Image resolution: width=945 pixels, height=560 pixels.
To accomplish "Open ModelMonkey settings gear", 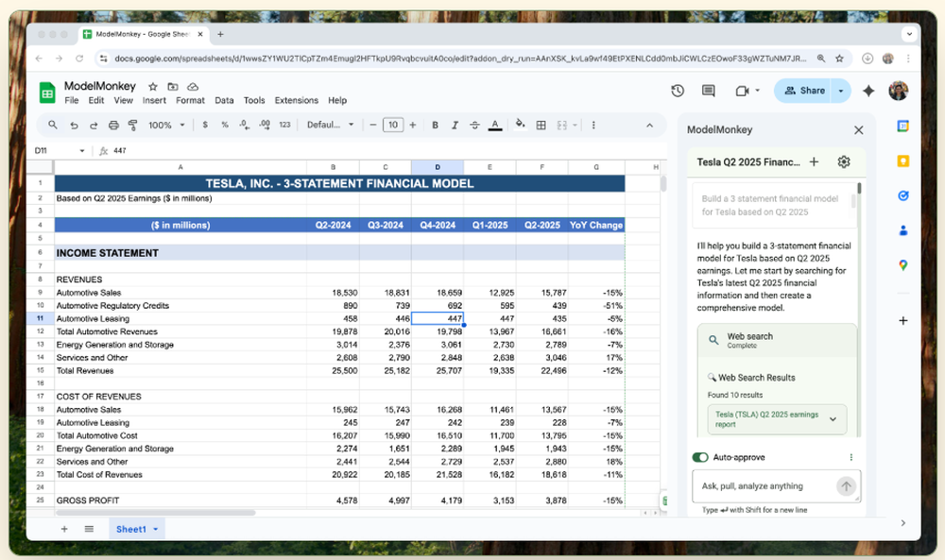I will pos(844,162).
